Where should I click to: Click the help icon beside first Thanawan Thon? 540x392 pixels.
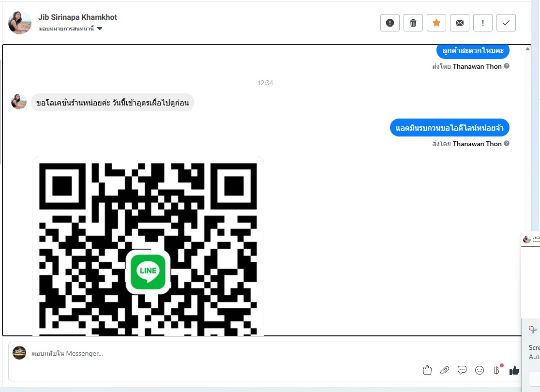(507, 66)
